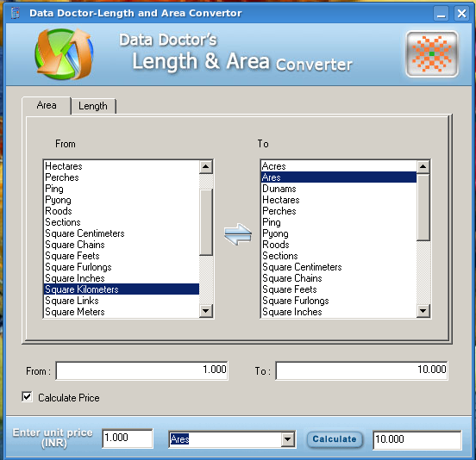476x460 pixels.
Task: Click the orange snowflake logo button
Action: tap(432, 54)
